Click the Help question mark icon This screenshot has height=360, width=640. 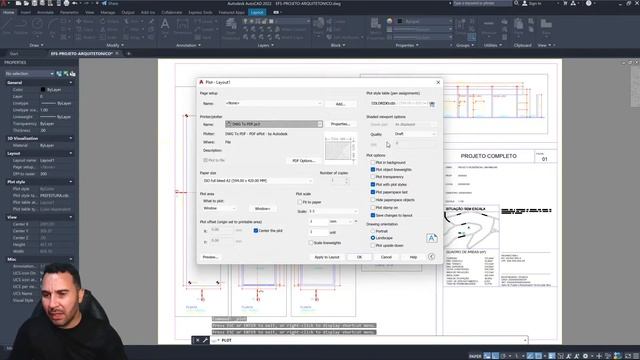tap(589, 3)
